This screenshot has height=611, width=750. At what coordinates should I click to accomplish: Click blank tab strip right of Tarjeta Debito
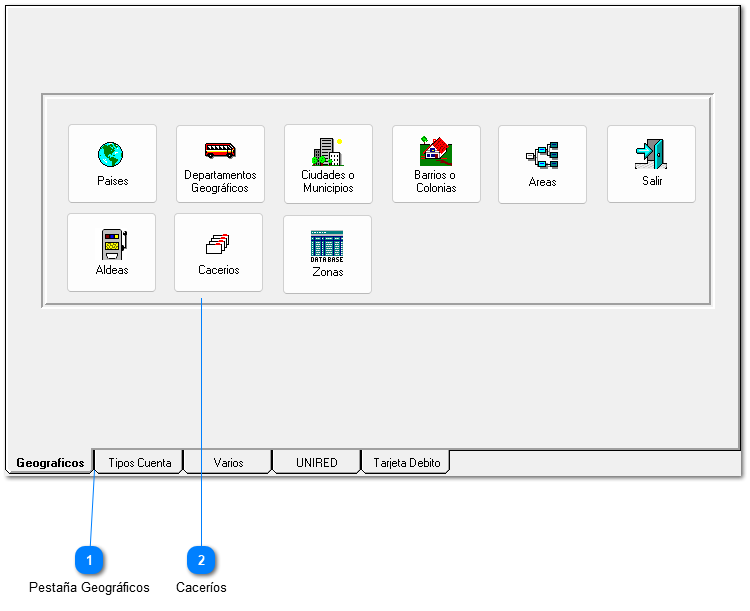pos(590,462)
